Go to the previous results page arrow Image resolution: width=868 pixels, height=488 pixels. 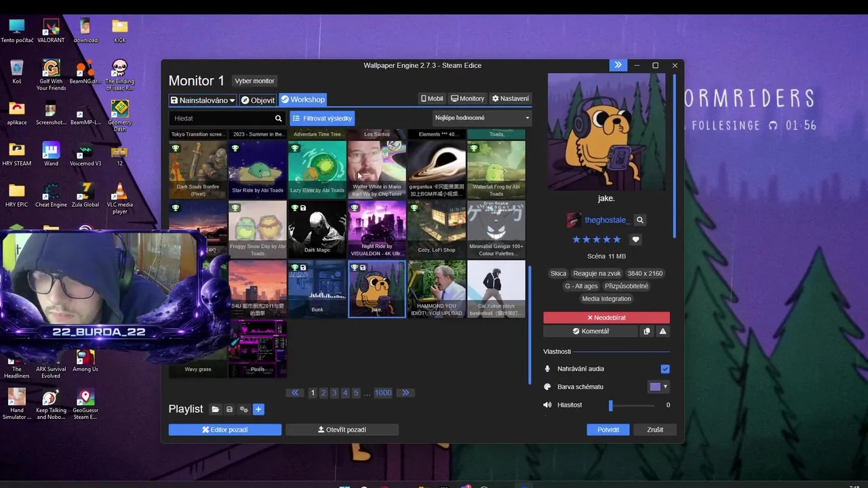point(295,392)
